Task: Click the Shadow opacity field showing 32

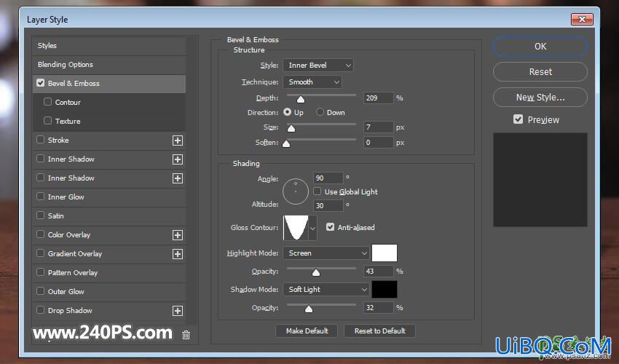Action: pos(378,307)
